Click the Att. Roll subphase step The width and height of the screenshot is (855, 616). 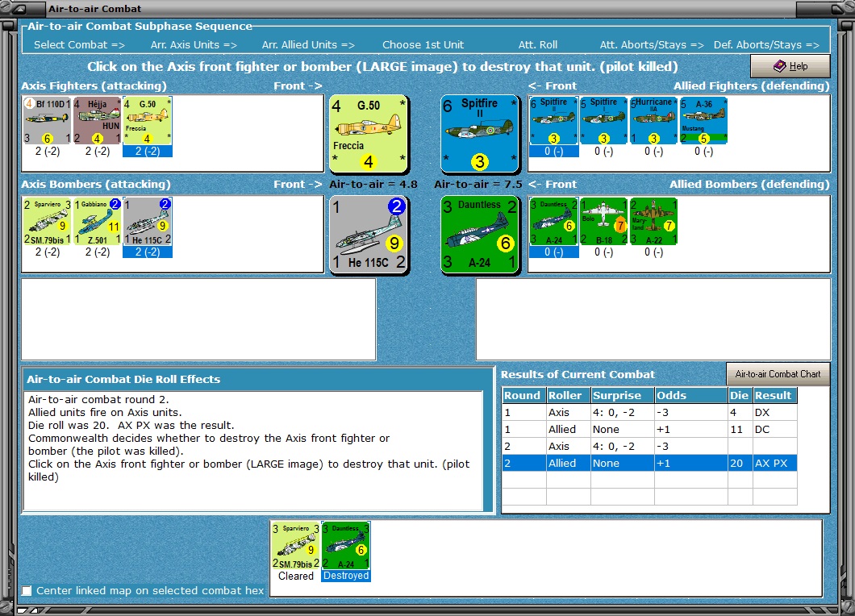[x=538, y=44]
